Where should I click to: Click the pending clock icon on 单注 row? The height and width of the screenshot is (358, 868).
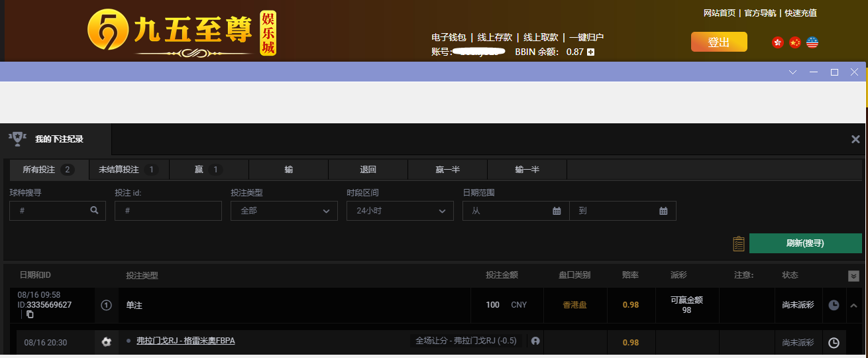tap(834, 306)
